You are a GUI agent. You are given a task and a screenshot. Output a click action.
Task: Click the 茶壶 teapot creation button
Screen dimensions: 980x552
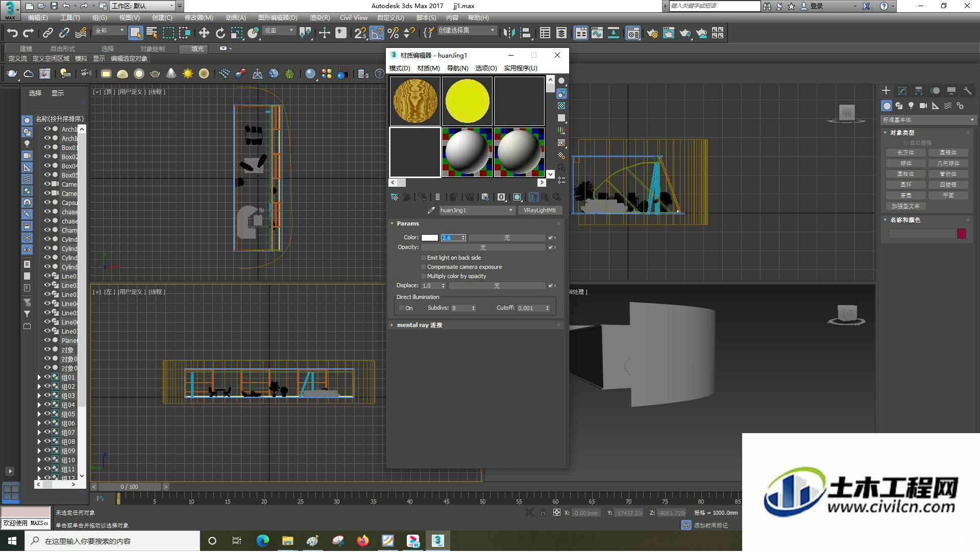point(905,195)
